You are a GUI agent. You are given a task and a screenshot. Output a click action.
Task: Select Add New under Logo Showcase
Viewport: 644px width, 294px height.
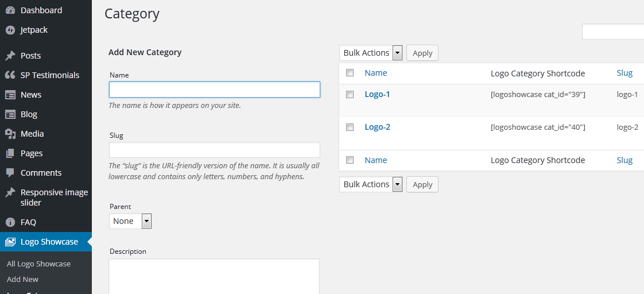22,280
